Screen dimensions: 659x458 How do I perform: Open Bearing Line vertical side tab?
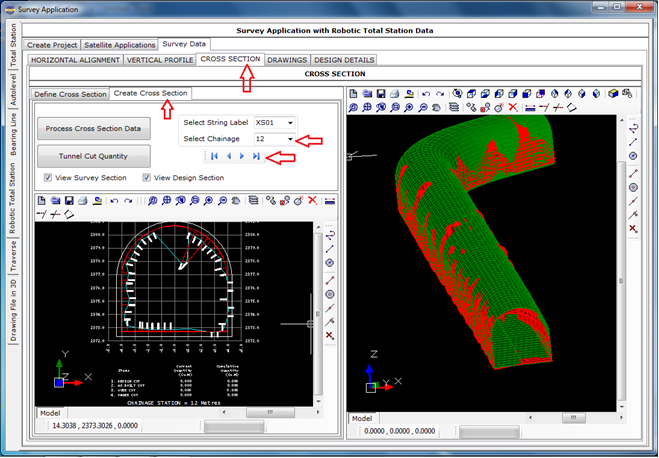tap(13, 134)
